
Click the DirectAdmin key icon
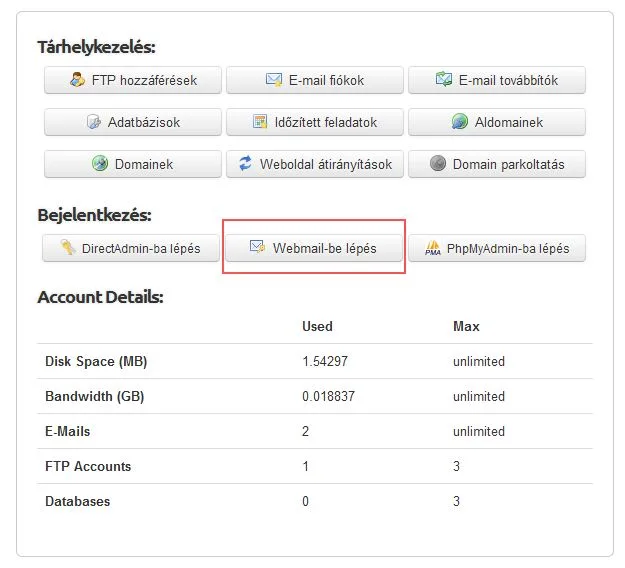pos(68,247)
